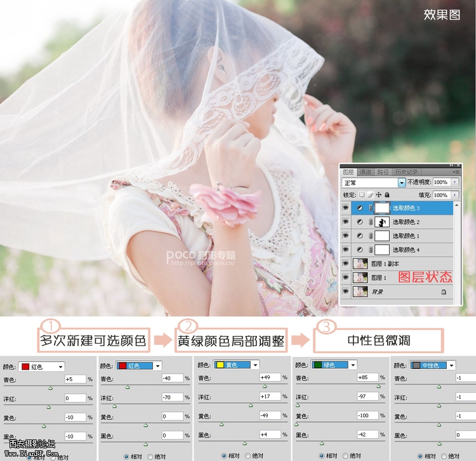476x461 pixels.
Task: Click the lock position move icon
Action: pos(378,195)
